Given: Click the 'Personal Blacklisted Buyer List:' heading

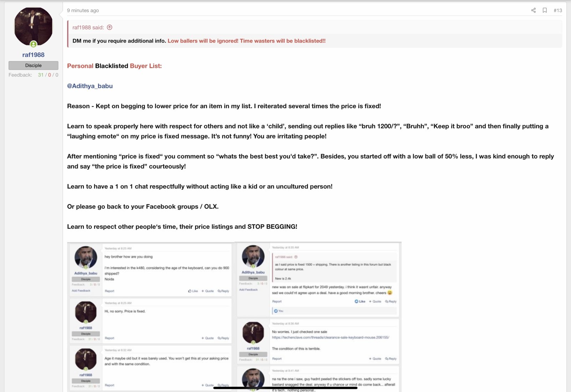Looking at the screenshot, I should [x=114, y=66].
